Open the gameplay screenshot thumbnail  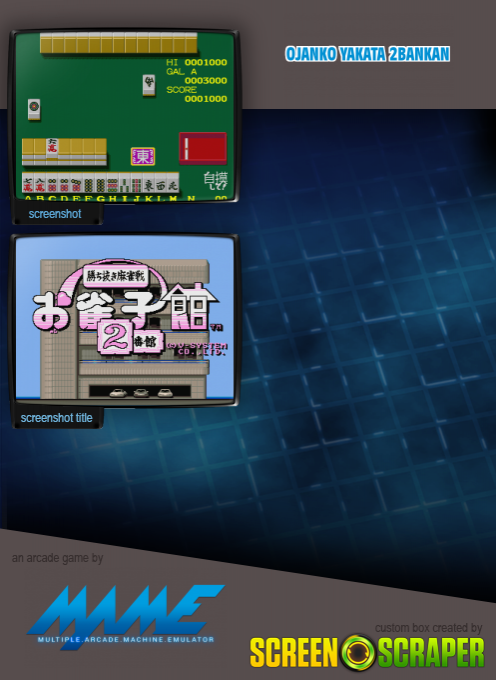click(124, 116)
